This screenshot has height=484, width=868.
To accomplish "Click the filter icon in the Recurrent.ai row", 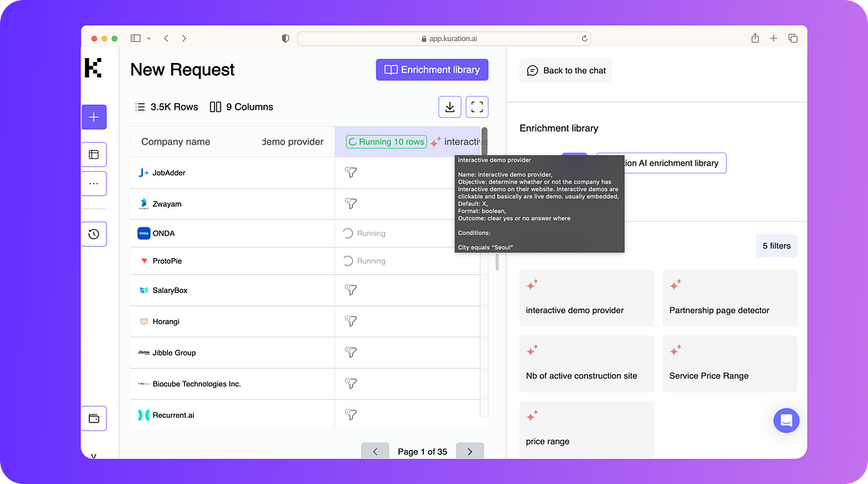I will point(350,415).
